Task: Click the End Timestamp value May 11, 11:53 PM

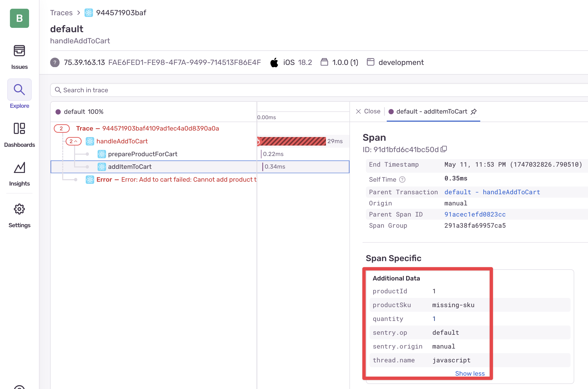Action: point(513,164)
